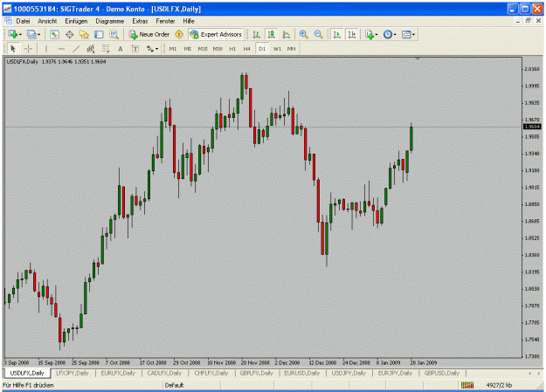The image size is (546, 392).
Task: Switch chart to candlestick style
Action: tap(272, 34)
